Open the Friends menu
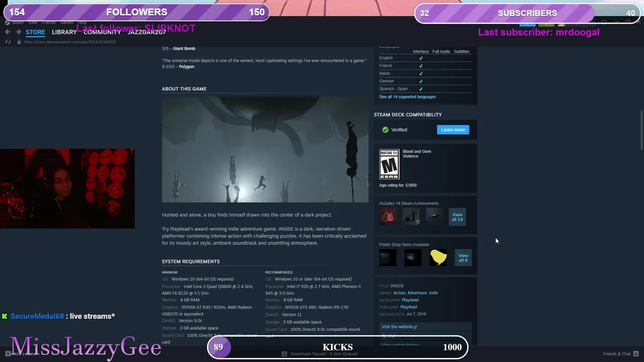The height and width of the screenshot is (362, 644). click(x=49, y=23)
